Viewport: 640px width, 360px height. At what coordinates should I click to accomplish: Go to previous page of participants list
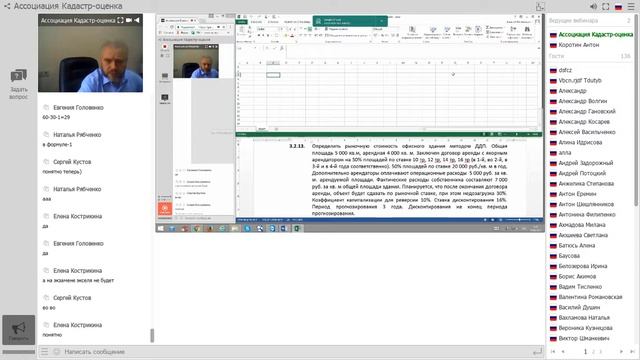tap(563, 351)
